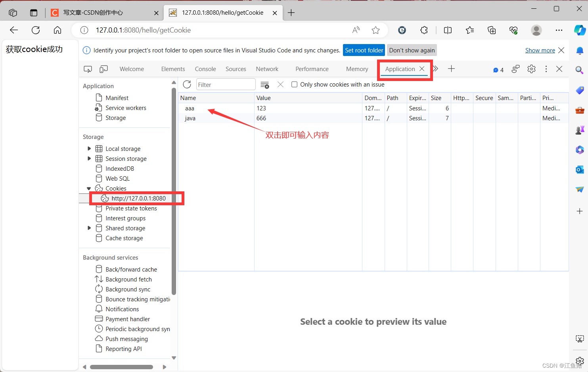Open Browser essentials heart icon

click(x=513, y=30)
